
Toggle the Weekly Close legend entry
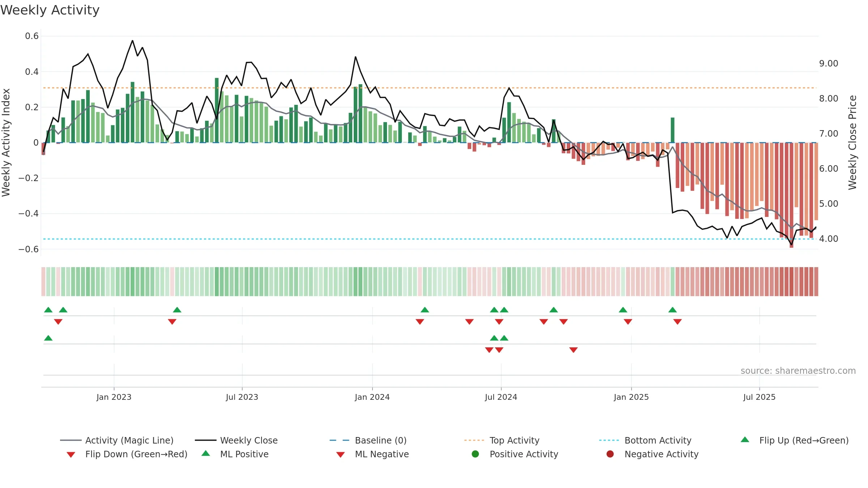click(x=236, y=440)
